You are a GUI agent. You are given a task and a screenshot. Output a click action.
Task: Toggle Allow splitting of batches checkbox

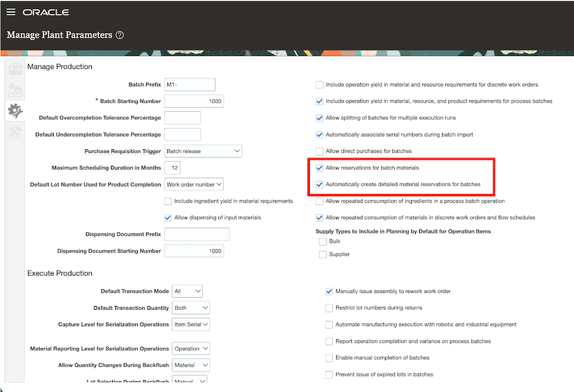click(x=320, y=118)
